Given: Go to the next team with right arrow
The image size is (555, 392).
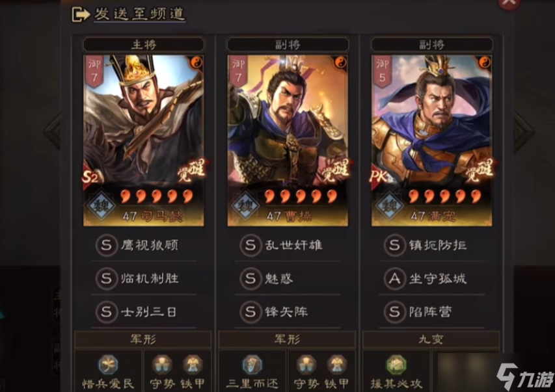Looking at the screenshot, I should pos(524,131).
